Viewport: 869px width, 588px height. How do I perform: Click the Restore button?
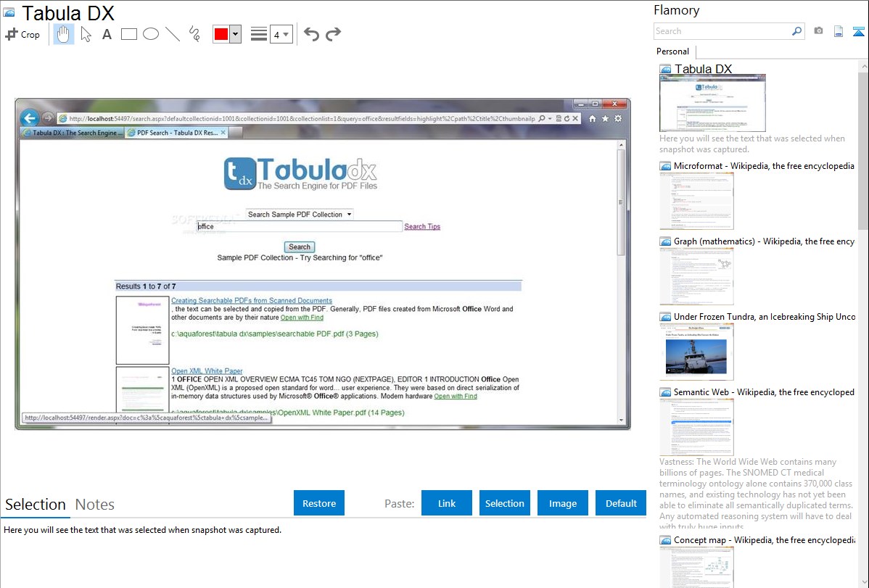pyautogui.click(x=319, y=503)
